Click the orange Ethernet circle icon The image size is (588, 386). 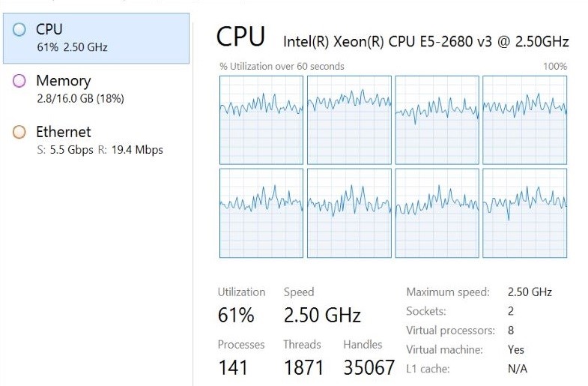coord(19,132)
